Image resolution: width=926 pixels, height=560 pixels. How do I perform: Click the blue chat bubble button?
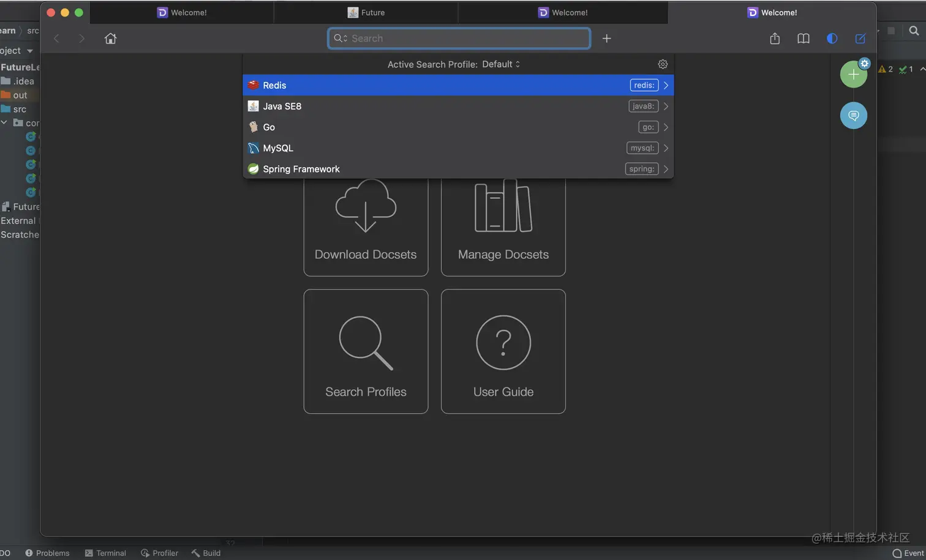(853, 116)
